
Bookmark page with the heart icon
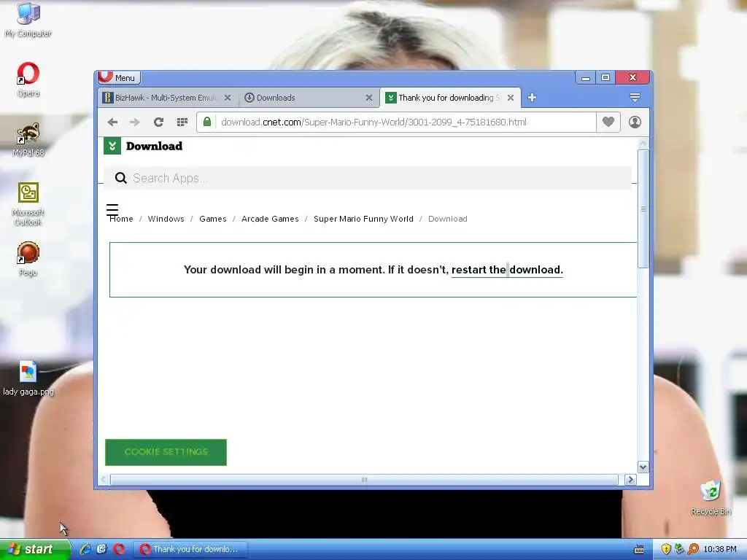(608, 122)
